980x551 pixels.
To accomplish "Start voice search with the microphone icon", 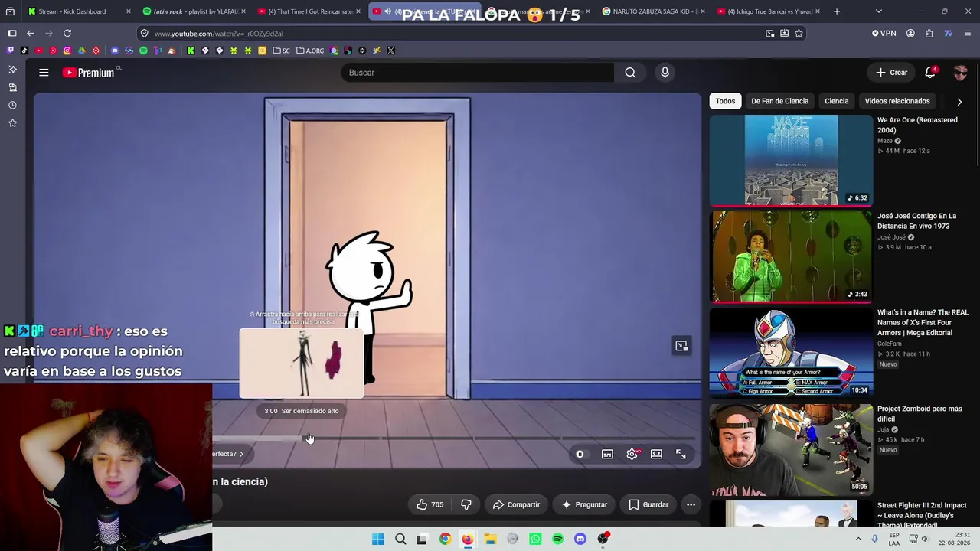I will point(665,73).
